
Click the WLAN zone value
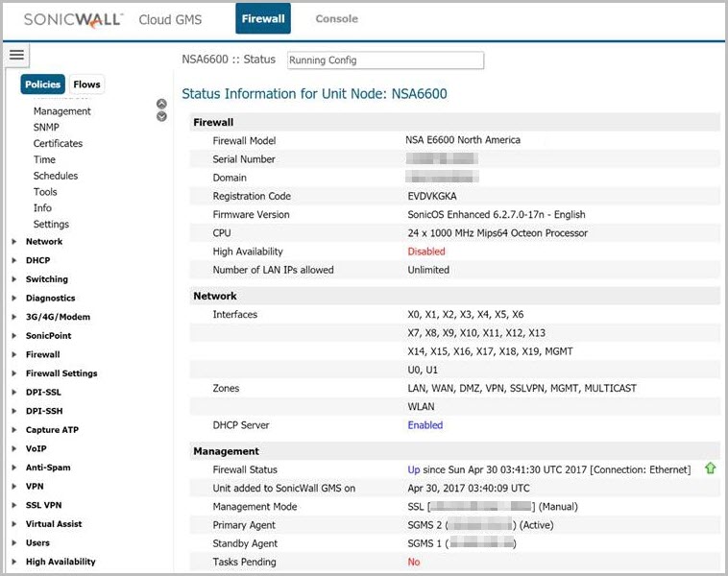click(421, 407)
